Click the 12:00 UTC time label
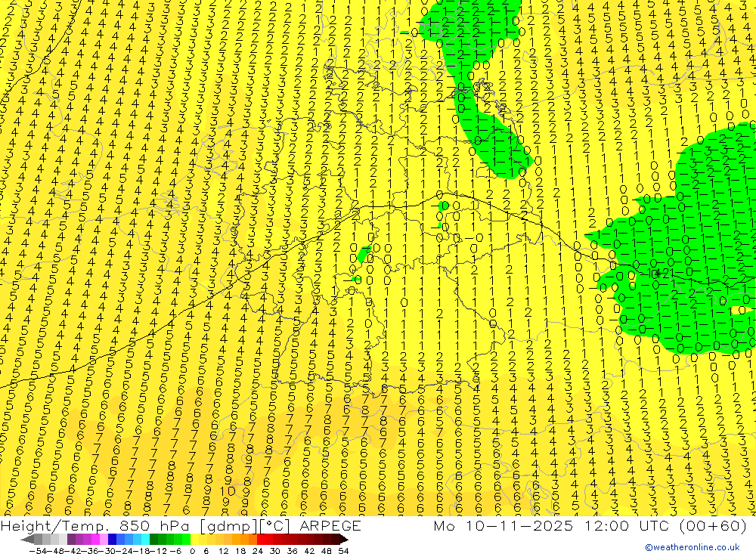This screenshot has width=756, height=554. point(629,525)
